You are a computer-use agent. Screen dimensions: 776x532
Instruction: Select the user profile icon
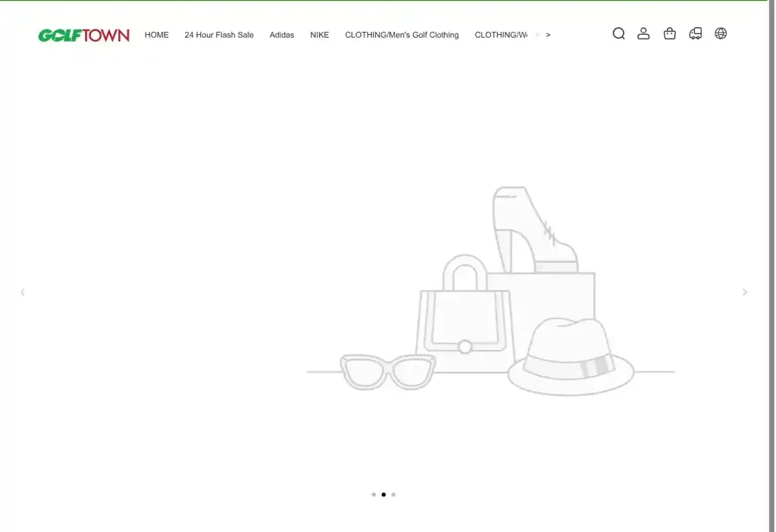[x=643, y=33]
